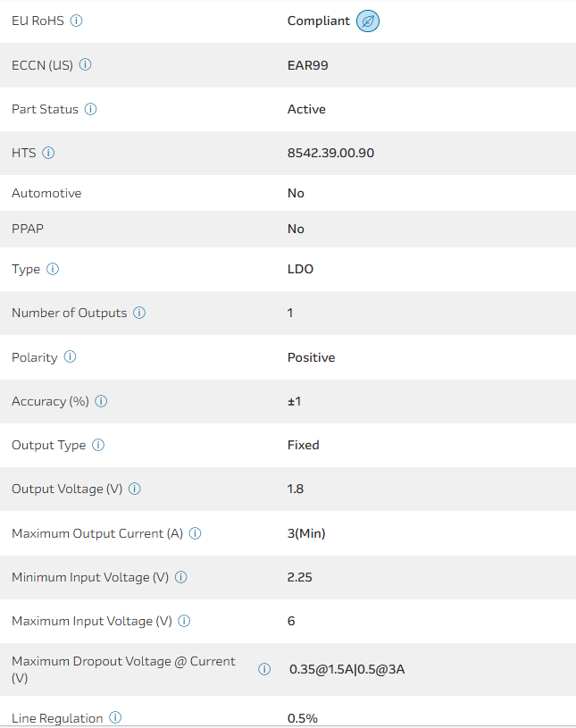Screen dimensions: 576x728
Task: Show the Output Type info icon
Action: [x=98, y=445]
